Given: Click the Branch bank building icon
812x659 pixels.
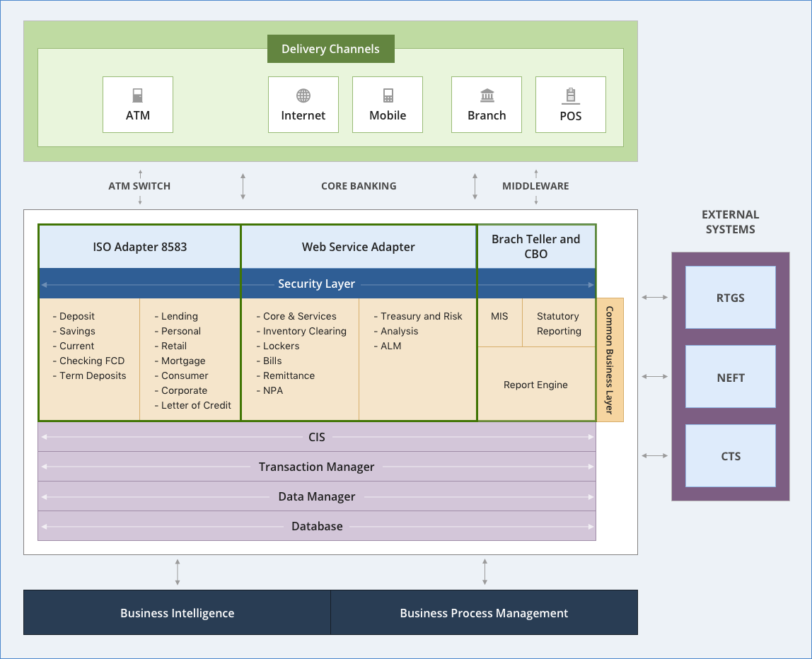Looking at the screenshot, I should tap(487, 95).
